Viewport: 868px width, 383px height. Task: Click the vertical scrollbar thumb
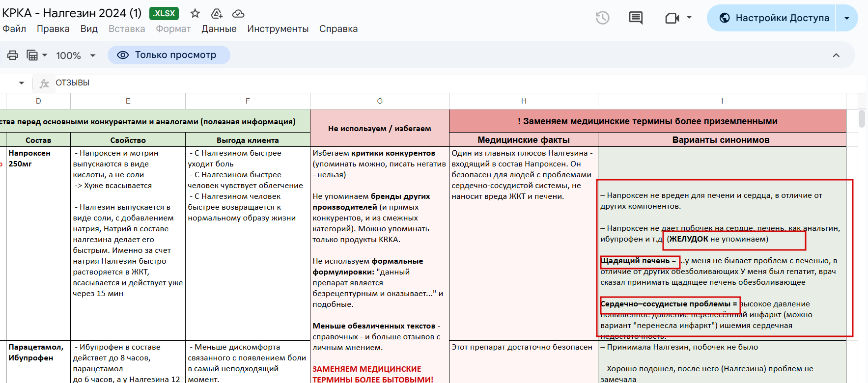pyautogui.click(x=862, y=119)
